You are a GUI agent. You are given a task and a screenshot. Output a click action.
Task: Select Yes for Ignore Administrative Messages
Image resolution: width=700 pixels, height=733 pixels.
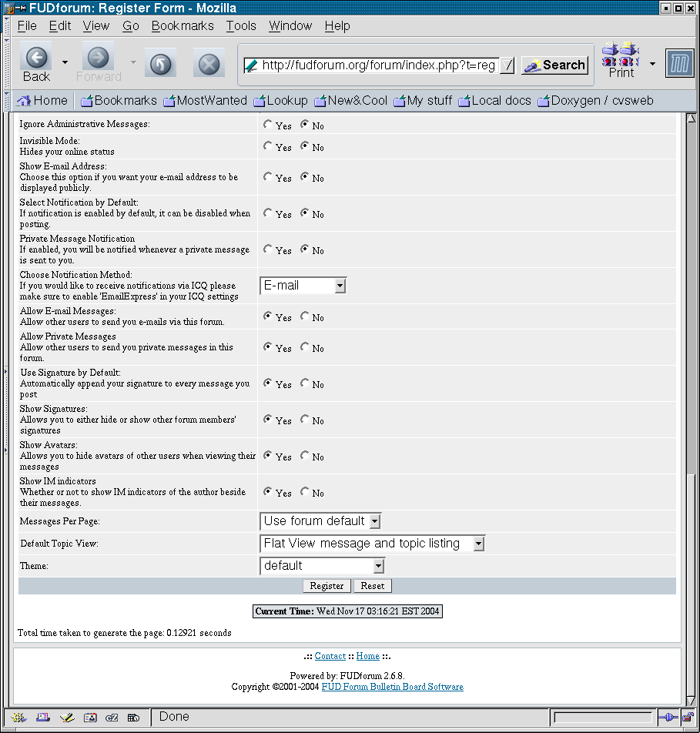(x=267, y=124)
